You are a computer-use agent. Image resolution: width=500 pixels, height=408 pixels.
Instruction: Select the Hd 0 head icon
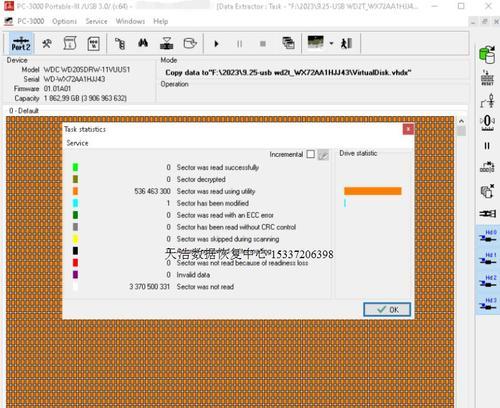point(488,236)
